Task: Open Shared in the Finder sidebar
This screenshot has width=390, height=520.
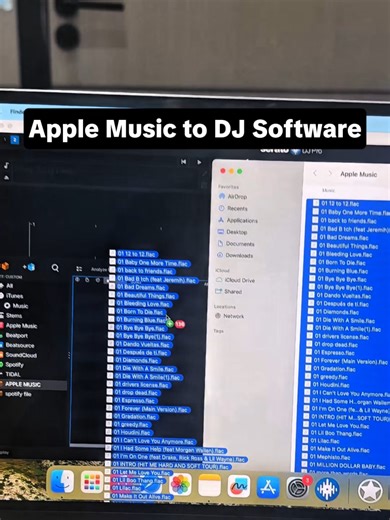Action: coord(229,291)
